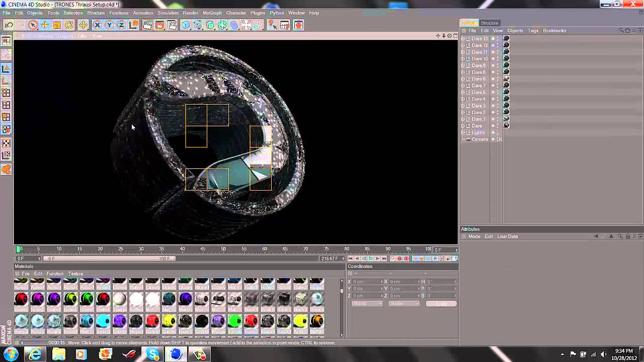Open the help cursor icon
Screen dimensions: 644x362
click(272, 25)
